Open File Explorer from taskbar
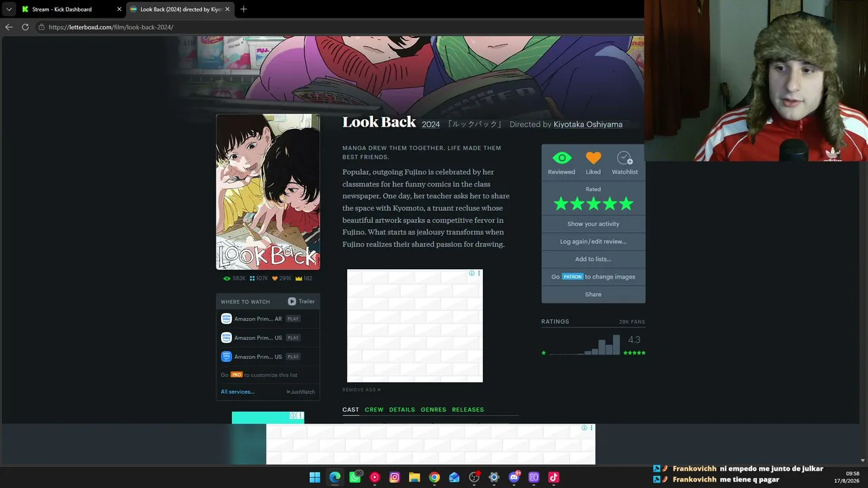The width and height of the screenshot is (868, 488). [414, 477]
